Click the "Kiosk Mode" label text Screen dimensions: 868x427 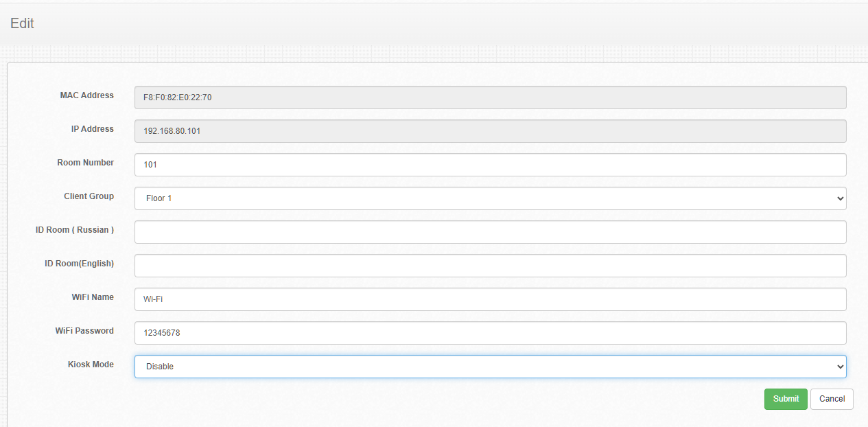pos(91,365)
